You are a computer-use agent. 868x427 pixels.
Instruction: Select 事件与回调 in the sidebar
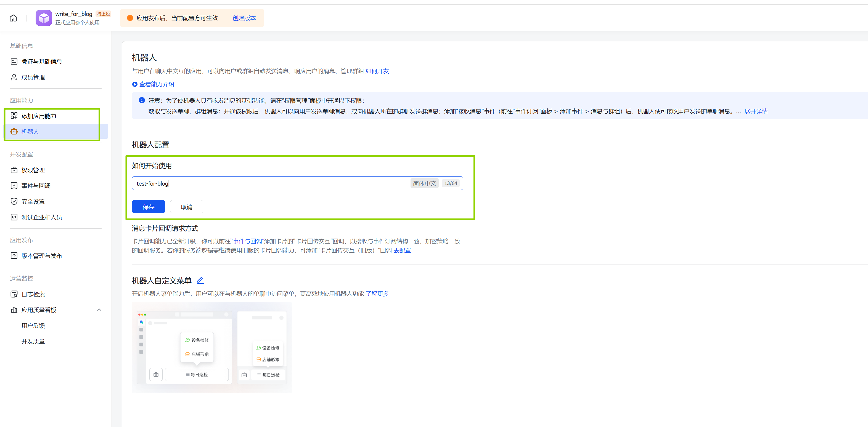click(36, 186)
